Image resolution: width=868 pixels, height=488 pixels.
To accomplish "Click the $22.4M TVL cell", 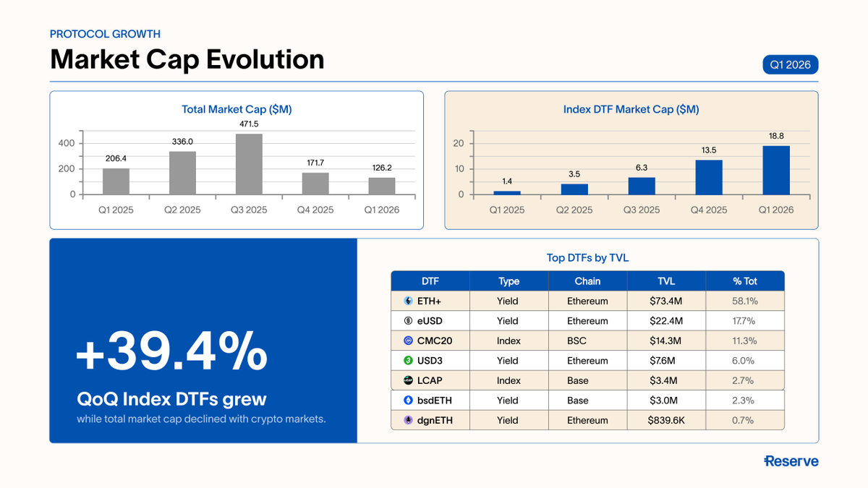I will coord(665,321).
